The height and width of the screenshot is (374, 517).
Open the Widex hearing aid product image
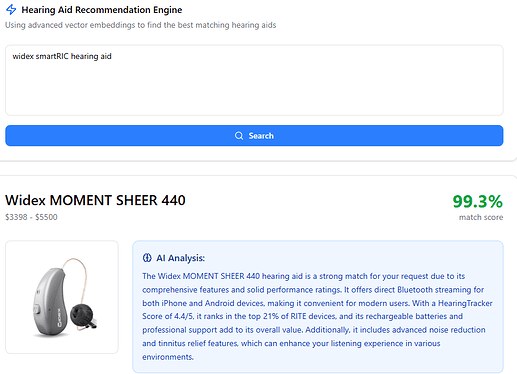coord(62,297)
